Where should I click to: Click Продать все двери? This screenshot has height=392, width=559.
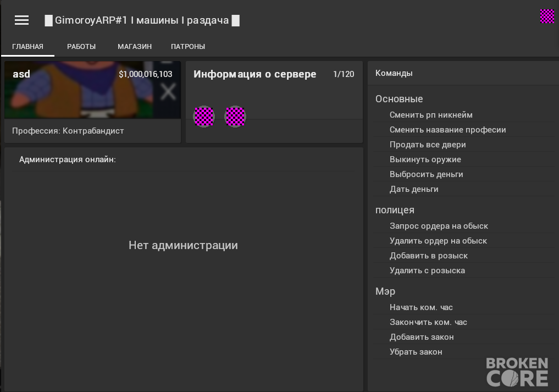(x=464, y=145)
